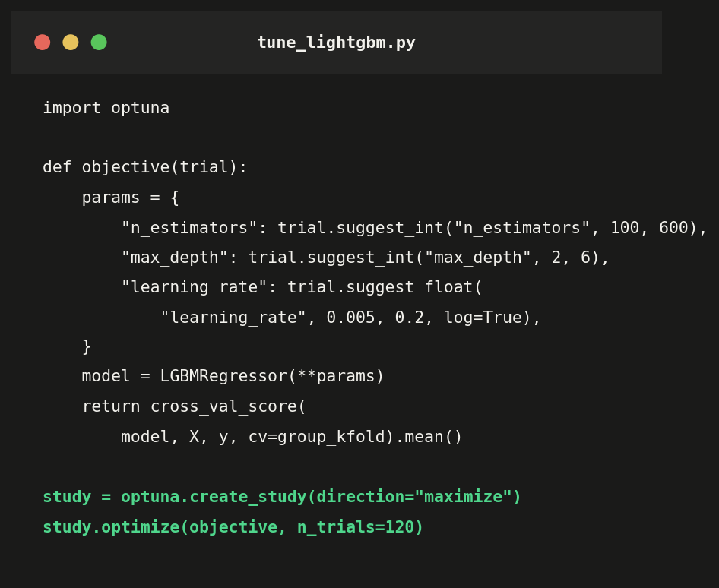Click the 'model = LGBMRegressor(**params)' line

[233, 376]
